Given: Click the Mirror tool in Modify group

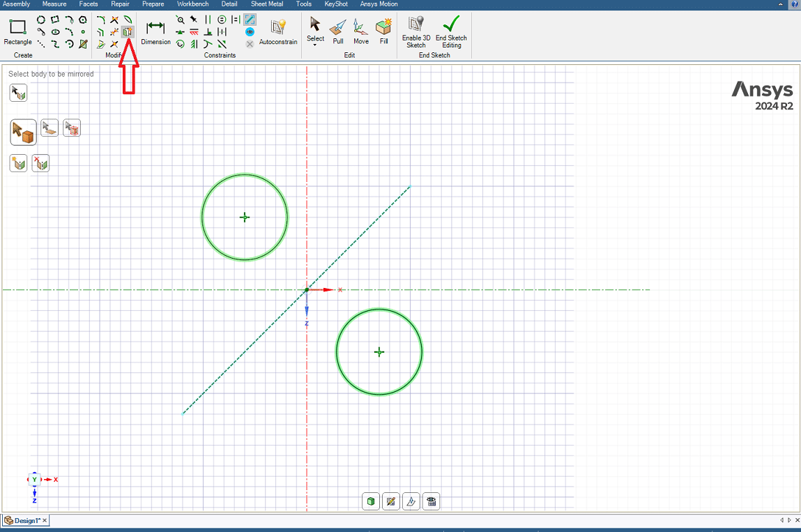Looking at the screenshot, I should tap(128, 32).
